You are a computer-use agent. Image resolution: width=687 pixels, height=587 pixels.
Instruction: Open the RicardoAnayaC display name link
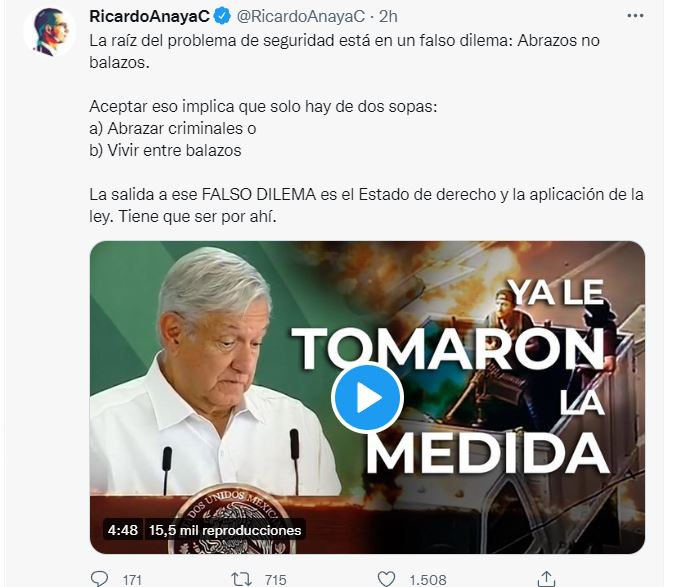(149, 17)
